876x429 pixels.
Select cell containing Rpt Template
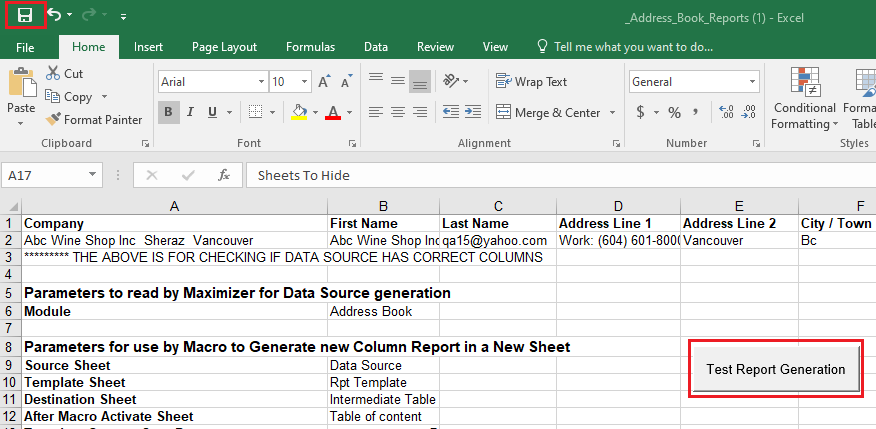tap(383, 383)
